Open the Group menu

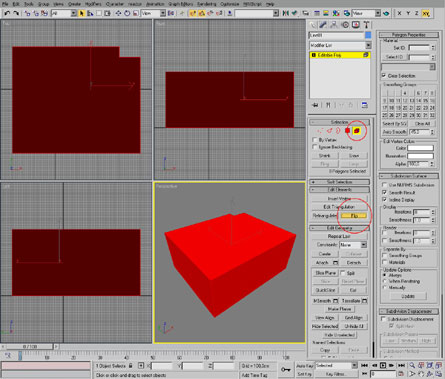(x=43, y=4)
